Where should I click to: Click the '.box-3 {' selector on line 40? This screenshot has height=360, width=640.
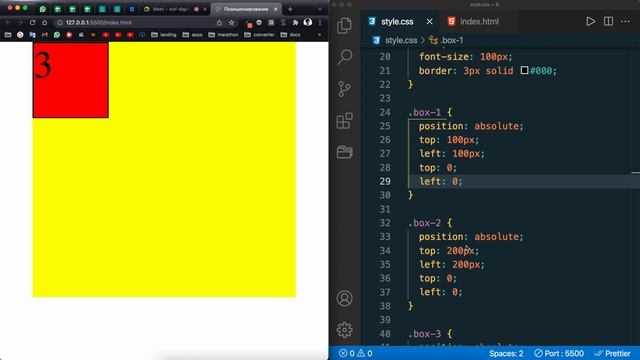coord(430,333)
